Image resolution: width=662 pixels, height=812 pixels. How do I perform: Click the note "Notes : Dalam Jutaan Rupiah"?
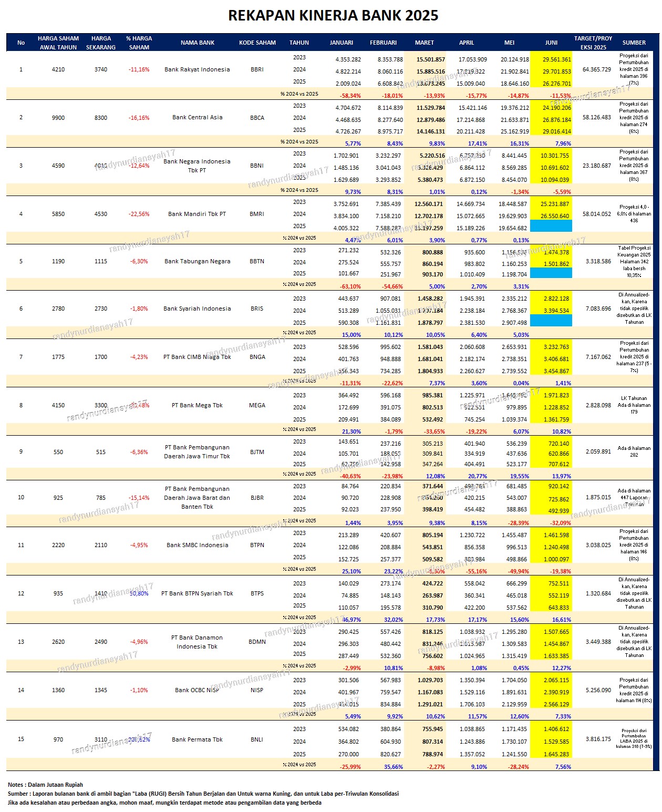[46, 785]
